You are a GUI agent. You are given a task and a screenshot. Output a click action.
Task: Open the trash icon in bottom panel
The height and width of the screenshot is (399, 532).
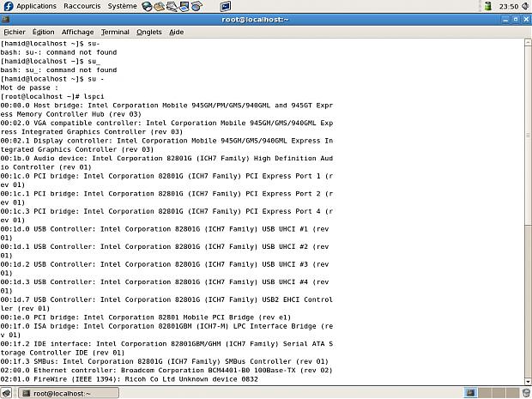[x=526, y=393]
